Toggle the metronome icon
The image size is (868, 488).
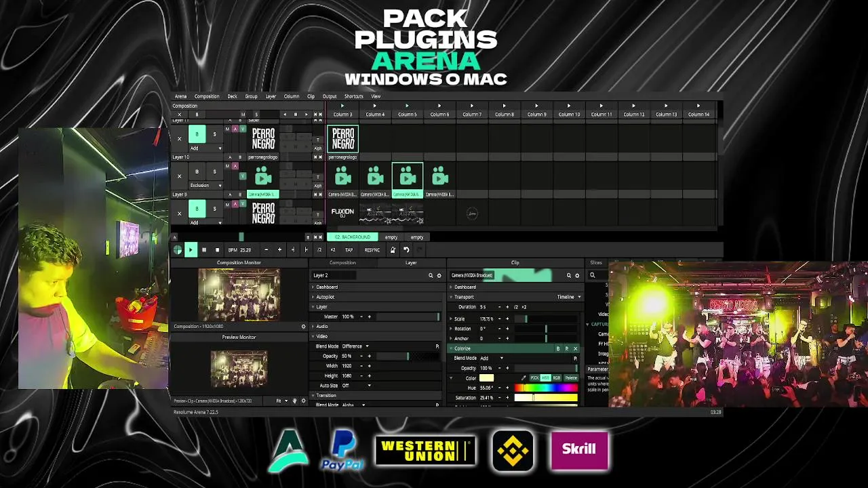coord(392,250)
